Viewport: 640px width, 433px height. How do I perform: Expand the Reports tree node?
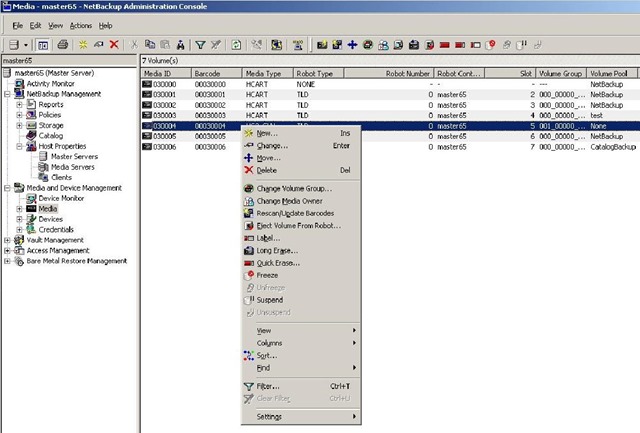tap(19, 104)
